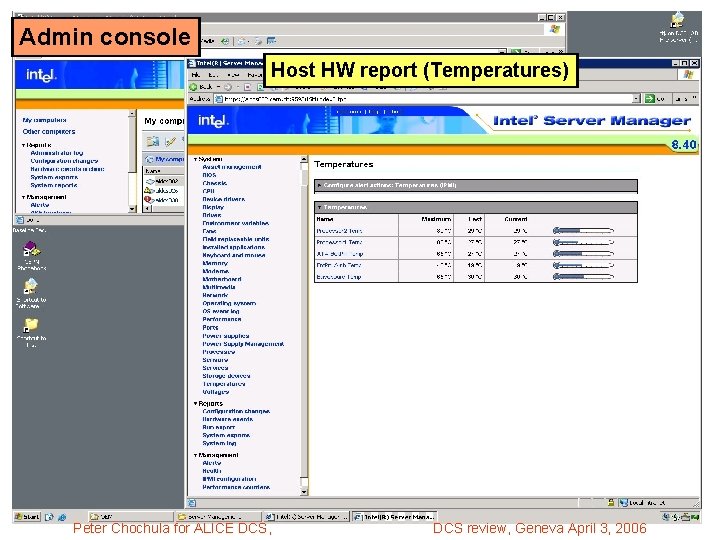Click the folder icon in Admin console toolbar

(x=152, y=141)
